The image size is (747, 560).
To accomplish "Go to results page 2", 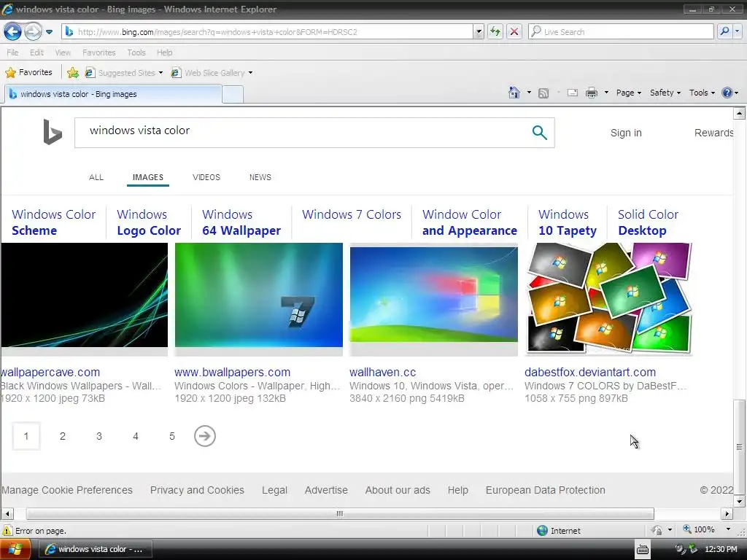I will click(x=63, y=436).
